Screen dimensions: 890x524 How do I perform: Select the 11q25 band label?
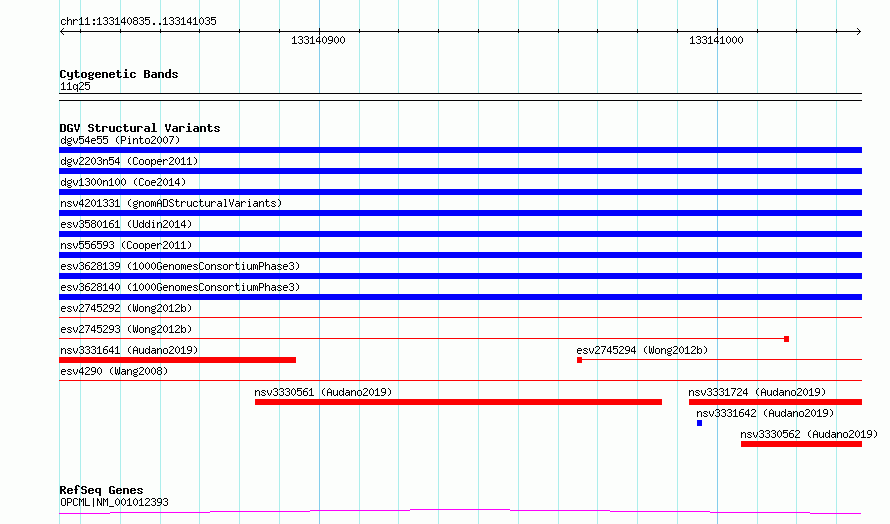pos(75,86)
